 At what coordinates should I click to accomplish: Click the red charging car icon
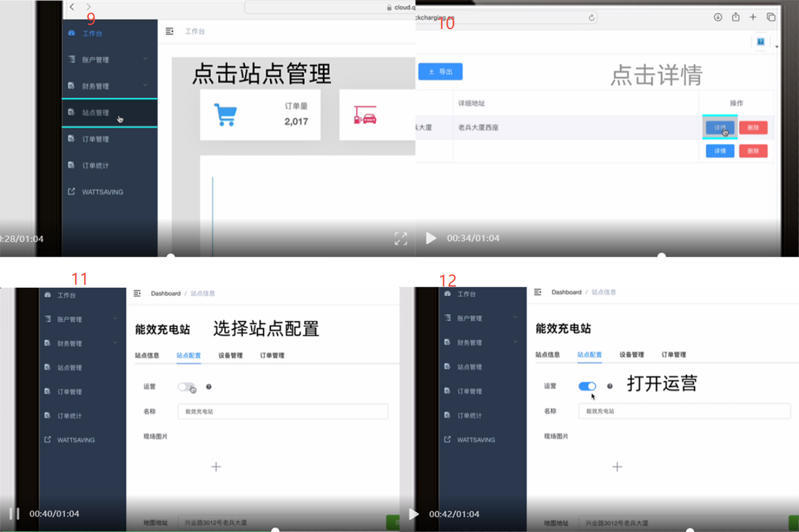pyautogui.click(x=365, y=115)
